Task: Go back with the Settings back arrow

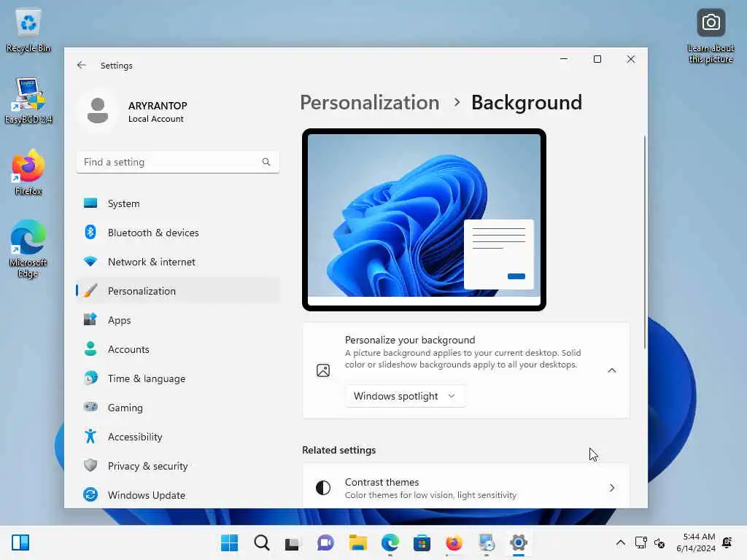Action: point(82,65)
